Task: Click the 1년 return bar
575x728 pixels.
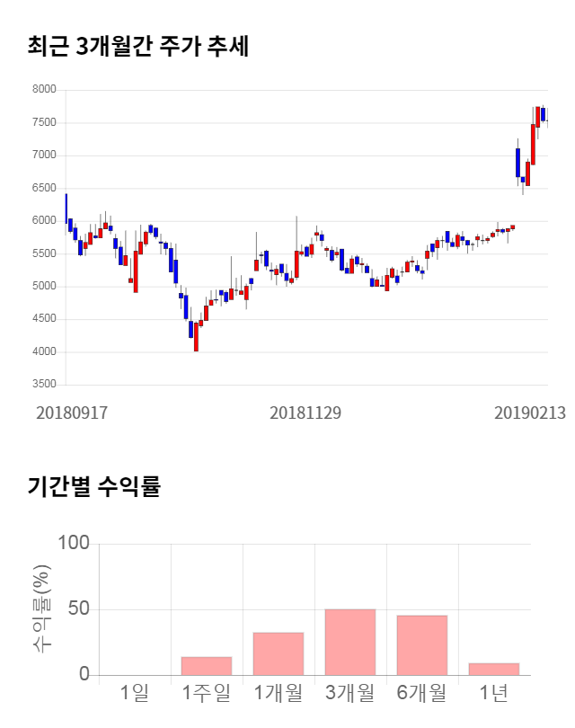Action: tap(494, 669)
